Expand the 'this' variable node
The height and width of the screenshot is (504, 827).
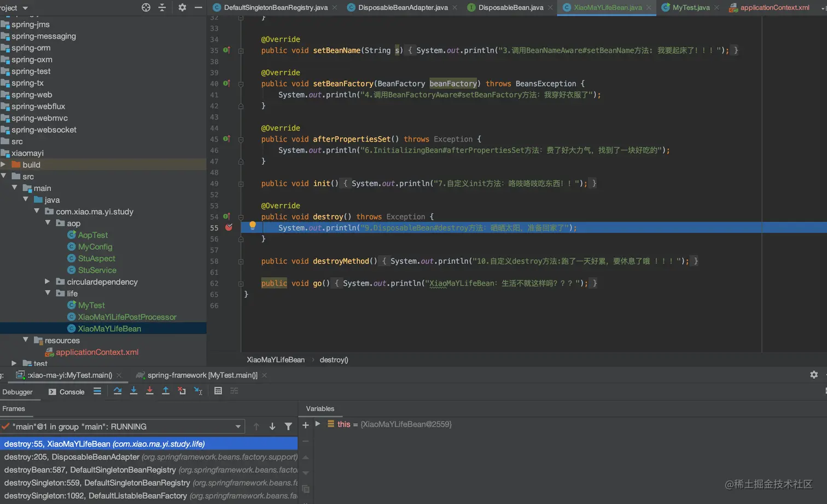pyautogui.click(x=317, y=424)
